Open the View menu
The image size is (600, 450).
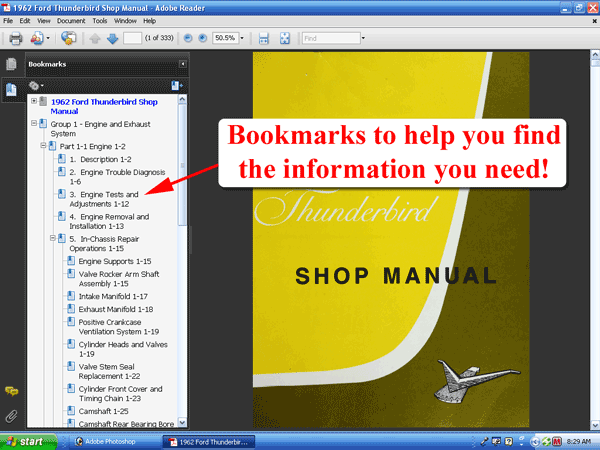coord(44,21)
